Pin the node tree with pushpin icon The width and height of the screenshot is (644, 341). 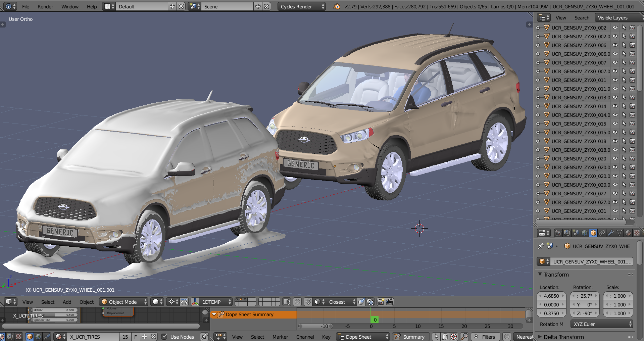click(204, 337)
